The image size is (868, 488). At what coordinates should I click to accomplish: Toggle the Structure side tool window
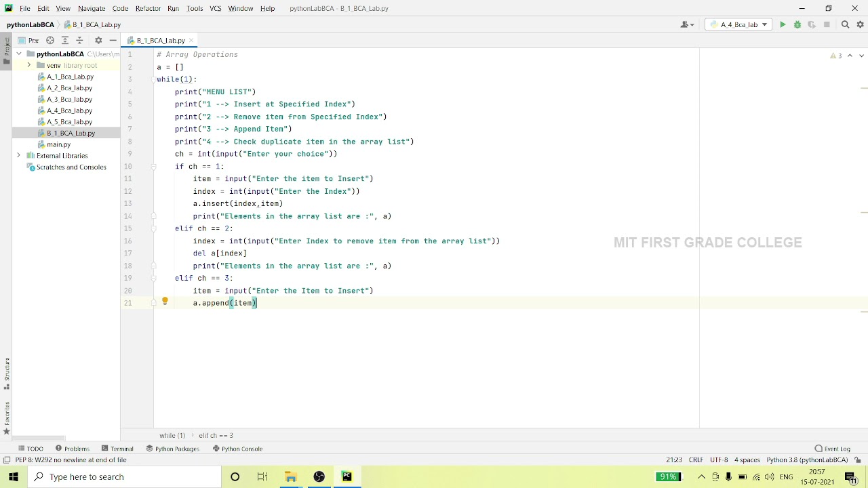click(x=6, y=373)
